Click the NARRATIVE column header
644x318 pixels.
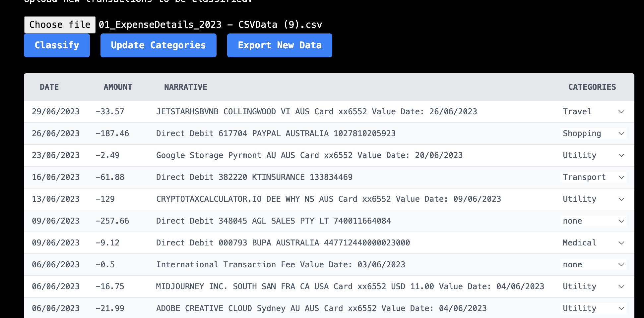(186, 87)
